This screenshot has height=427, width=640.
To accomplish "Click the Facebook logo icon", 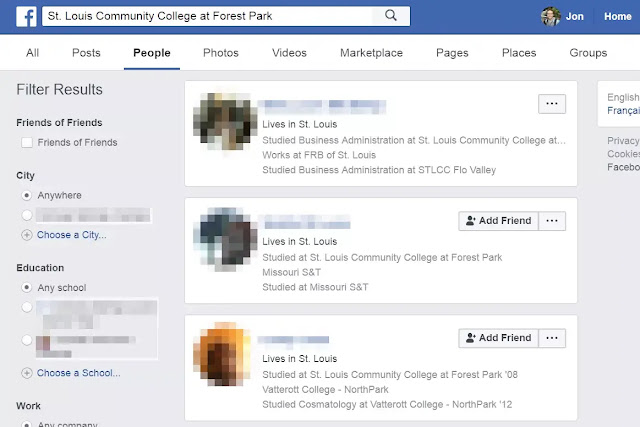I will point(27,17).
